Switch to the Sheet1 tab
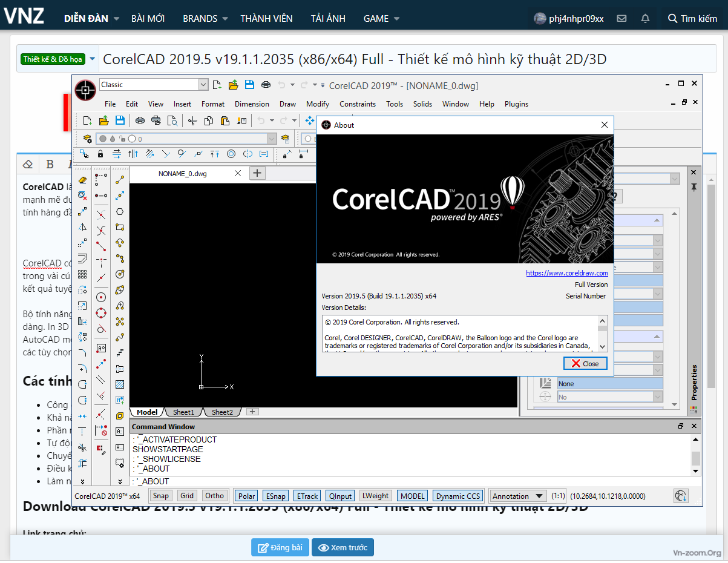This screenshot has width=728, height=563. click(183, 412)
